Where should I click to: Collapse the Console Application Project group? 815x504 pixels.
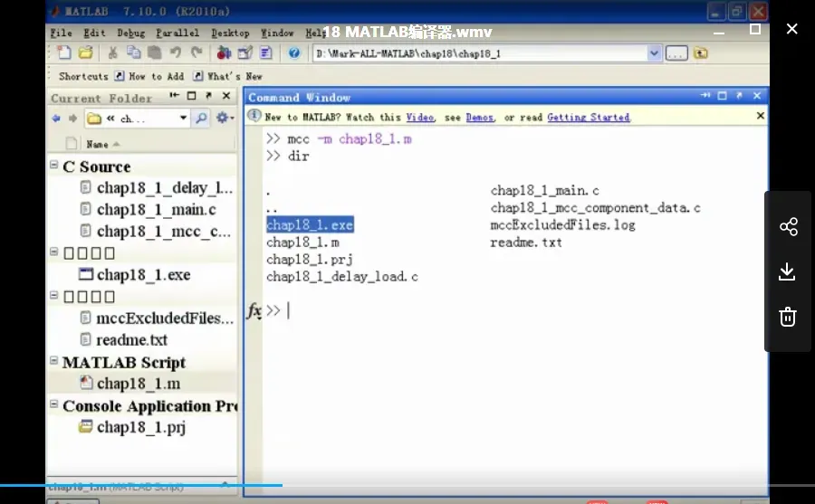coord(53,404)
